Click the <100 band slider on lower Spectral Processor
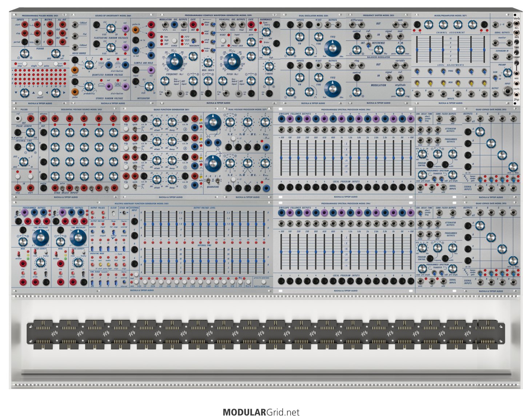523x420 pixels. coord(281,252)
